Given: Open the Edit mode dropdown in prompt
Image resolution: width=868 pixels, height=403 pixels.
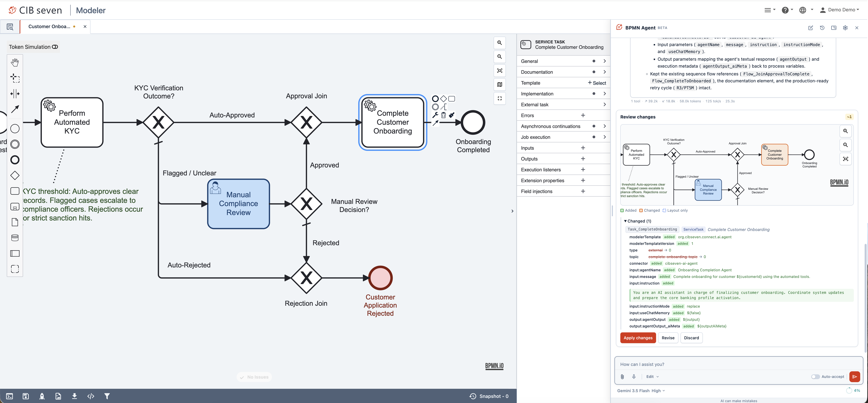Looking at the screenshot, I should (x=652, y=377).
